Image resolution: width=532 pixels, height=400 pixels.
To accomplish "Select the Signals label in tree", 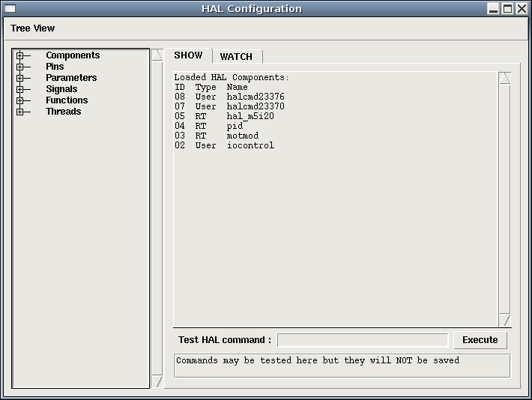I will tap(61, 89).
